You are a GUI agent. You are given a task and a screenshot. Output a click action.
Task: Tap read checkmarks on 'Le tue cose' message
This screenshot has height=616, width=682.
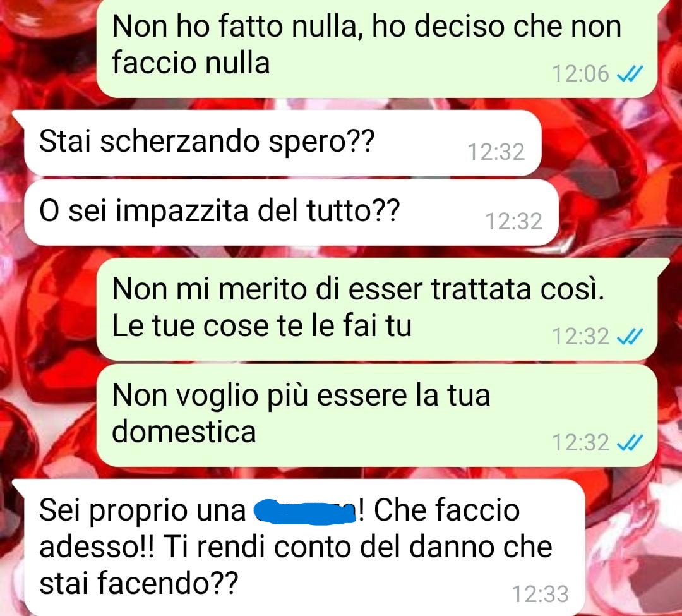630,336
